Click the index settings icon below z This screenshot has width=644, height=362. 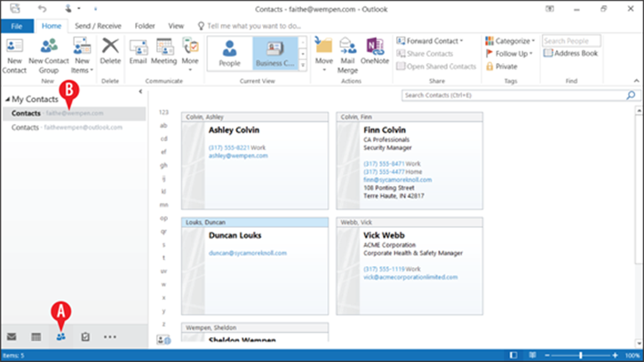[x=163, y=340]
